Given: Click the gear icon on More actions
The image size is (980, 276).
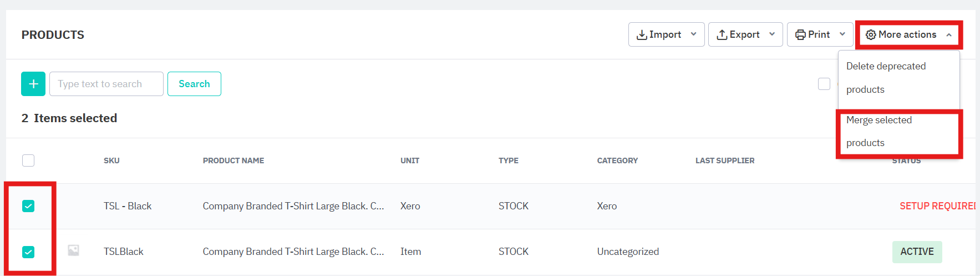Looking at the screenshot, I should pyautogui.click(x=871, y=35).
